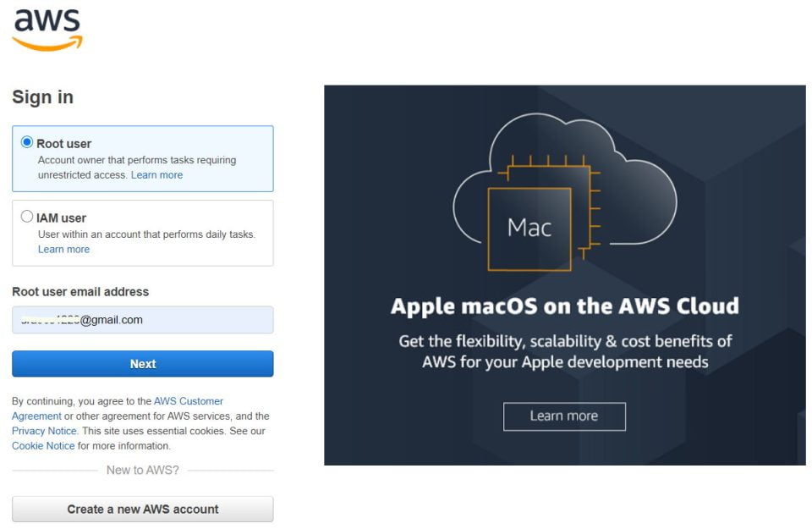Screen dimensions: 812x529
Task: Click the Root user label text
Action: (63, 144)
